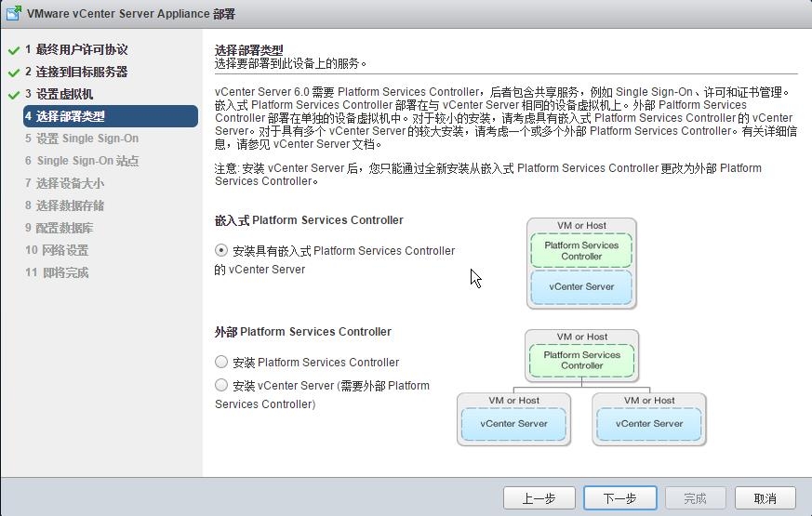Go to step 1 最终用户许可协议
This screenshot has height=516, width=812.
(76, 49)
